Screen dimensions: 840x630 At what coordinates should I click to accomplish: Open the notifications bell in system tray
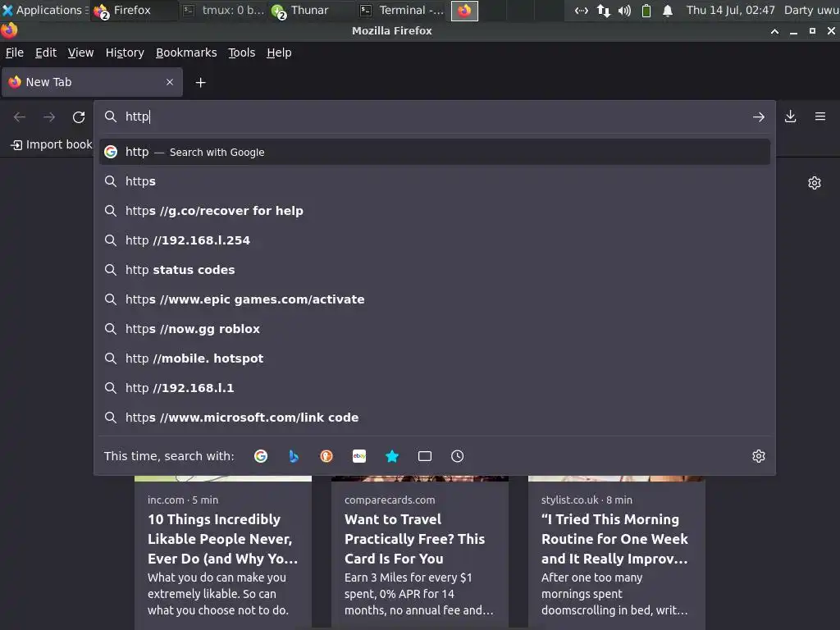click(668, 11)
